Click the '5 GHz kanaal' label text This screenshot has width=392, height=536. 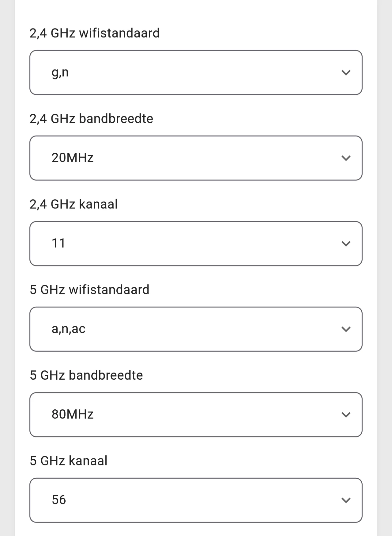point(69,461)
